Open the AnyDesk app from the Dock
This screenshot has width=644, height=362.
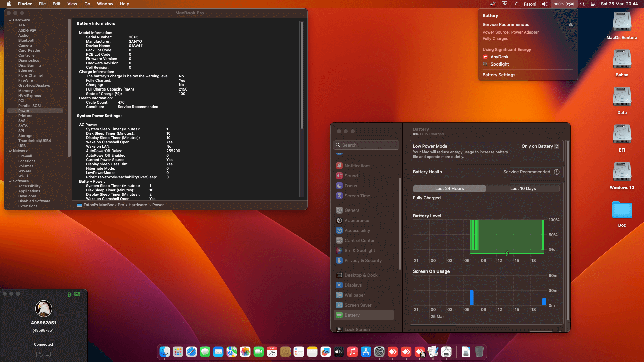coord(393,352)
